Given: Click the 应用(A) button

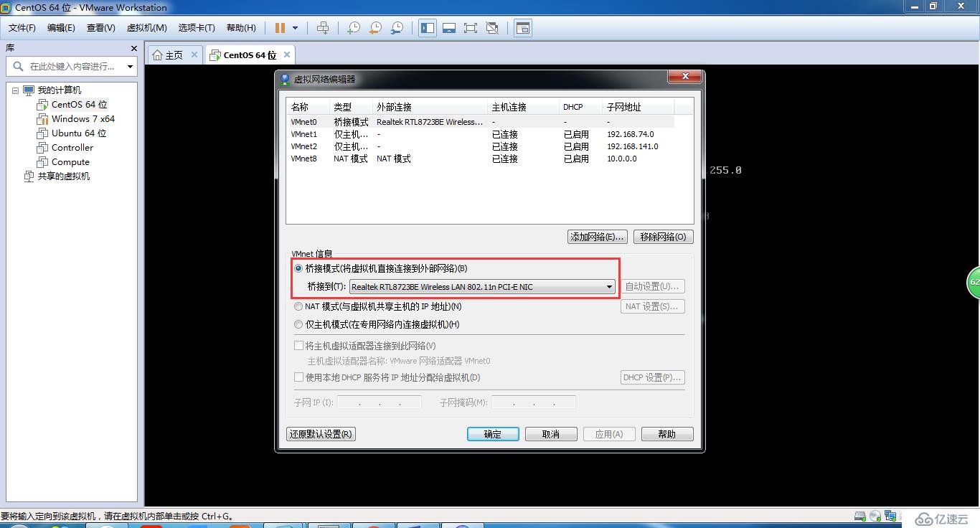Looking at the screenshot, I should pyautogui.click(x=609, y=434).
